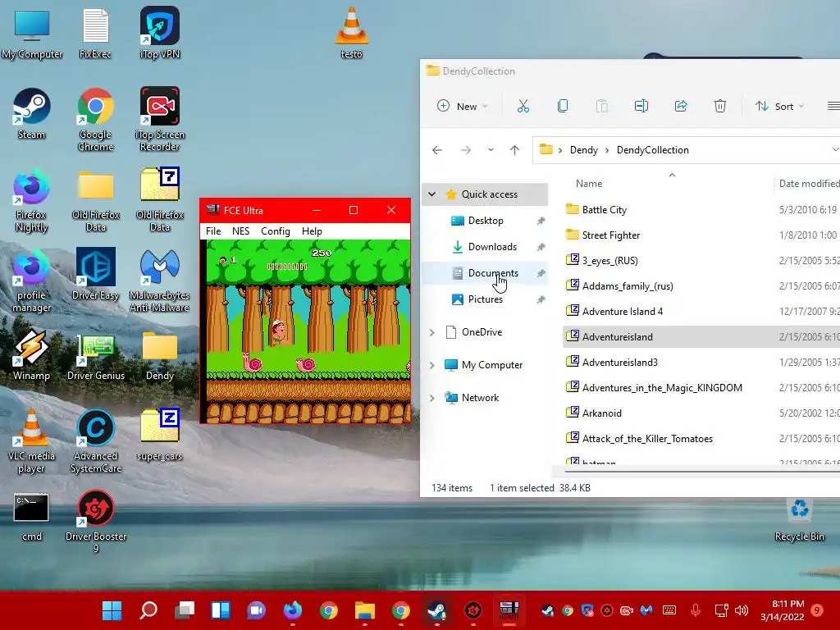Go up one folder level

[515, 150]
